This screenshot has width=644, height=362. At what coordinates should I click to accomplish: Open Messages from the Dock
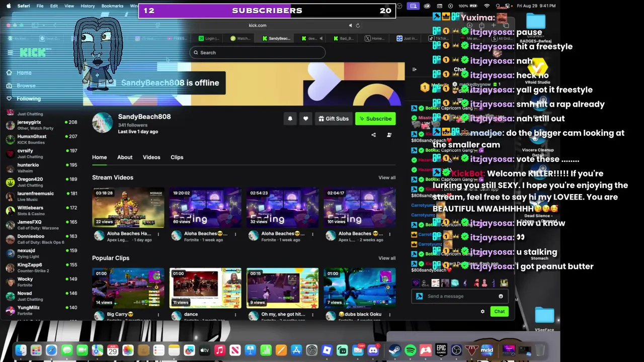click(66, 350)
